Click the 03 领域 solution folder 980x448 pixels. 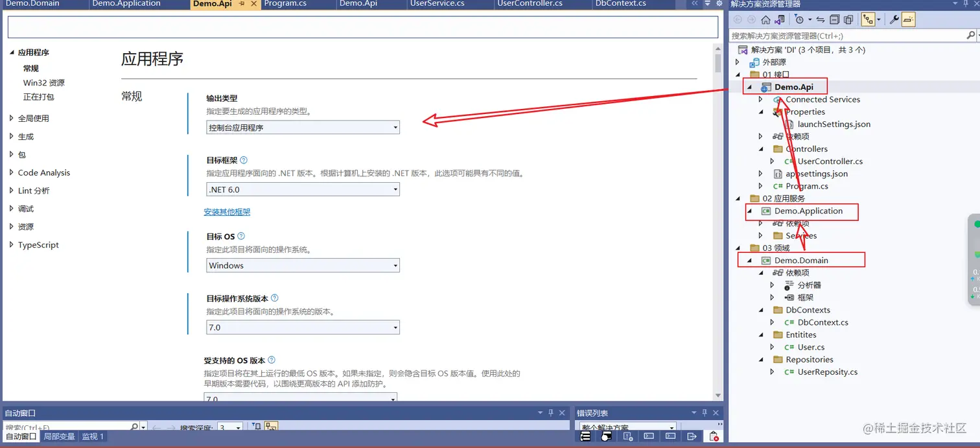point(775,248)
